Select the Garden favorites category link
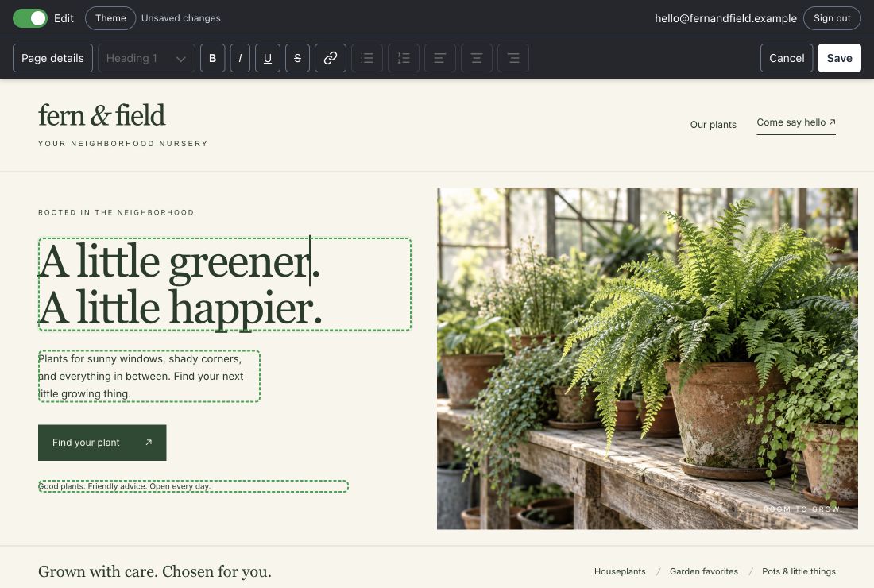 (703, 571)
